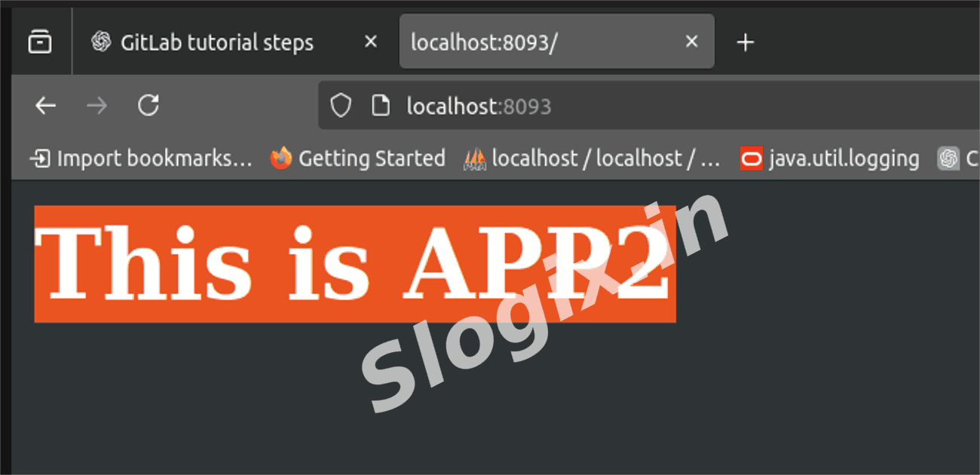Open the java.util.logging bookmark
The image size is (980, 475).
coord(830,158)
